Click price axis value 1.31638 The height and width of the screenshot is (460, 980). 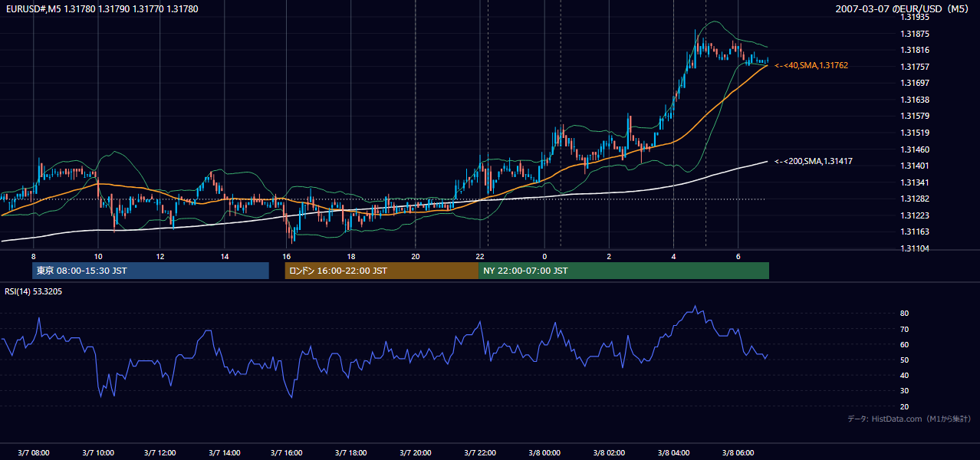pos(916,100)
